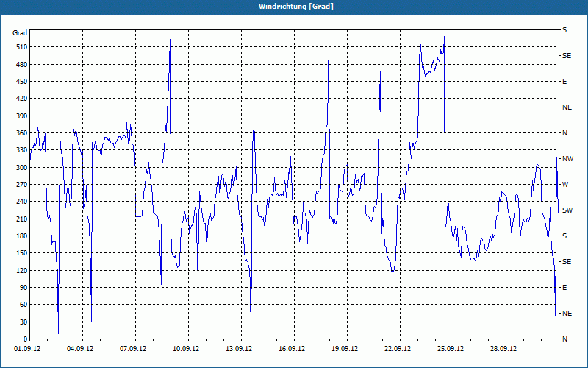Click the Grad unit label on the y-axis
Image resolution: width=588 pixels, height=368 pixels.
pos(20,33)
